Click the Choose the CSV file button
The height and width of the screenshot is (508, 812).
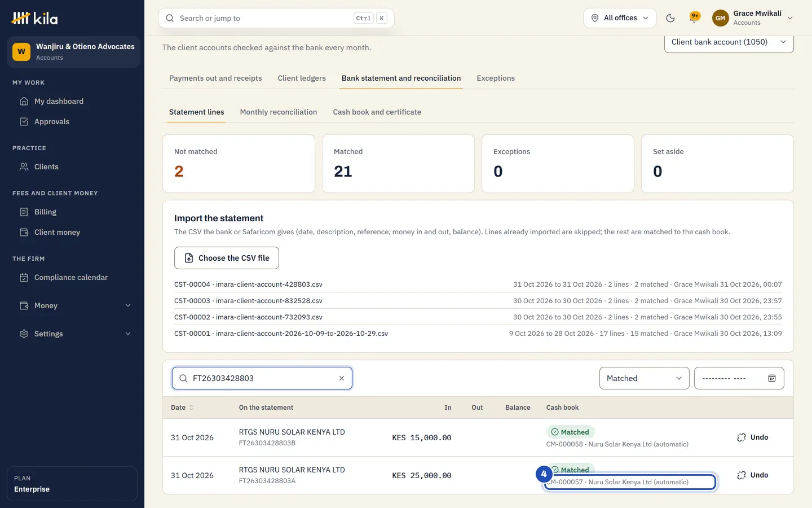(227, 258)
